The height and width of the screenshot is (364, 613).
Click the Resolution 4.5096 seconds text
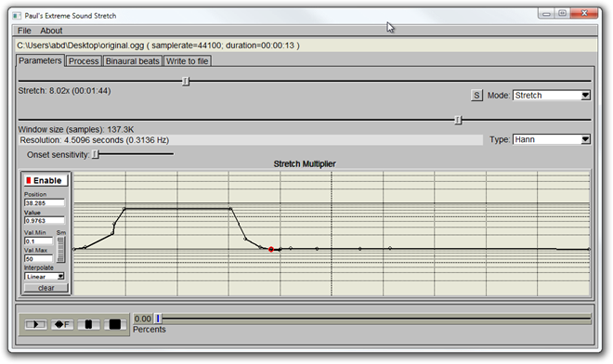point(94,140)
